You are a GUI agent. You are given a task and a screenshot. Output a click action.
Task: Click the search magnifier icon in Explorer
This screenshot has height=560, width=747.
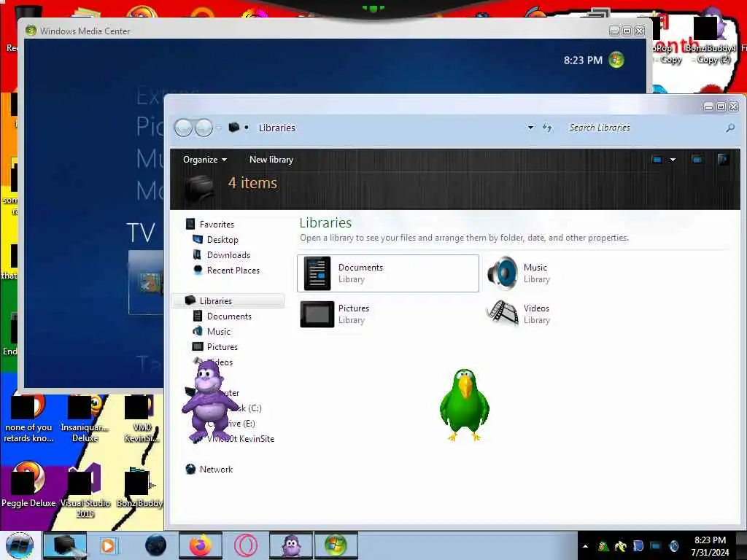click(x=729, y=128)
